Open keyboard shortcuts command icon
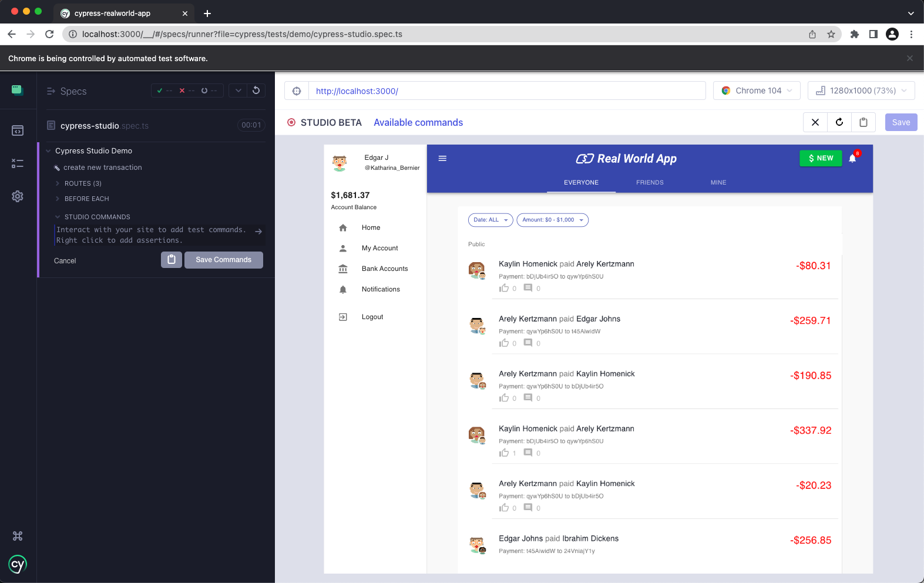The height and width of the screenshot is (583, 924). coord(18,536)
